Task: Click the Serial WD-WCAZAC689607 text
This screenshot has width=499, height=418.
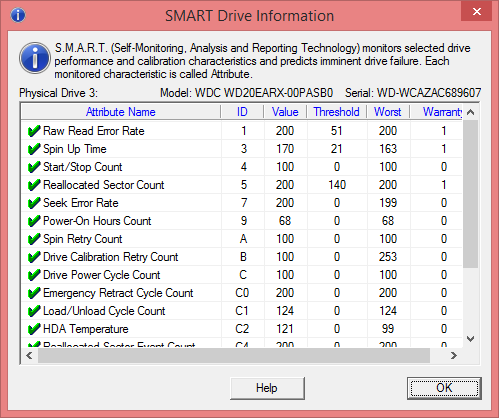Action: click(413, 93)
